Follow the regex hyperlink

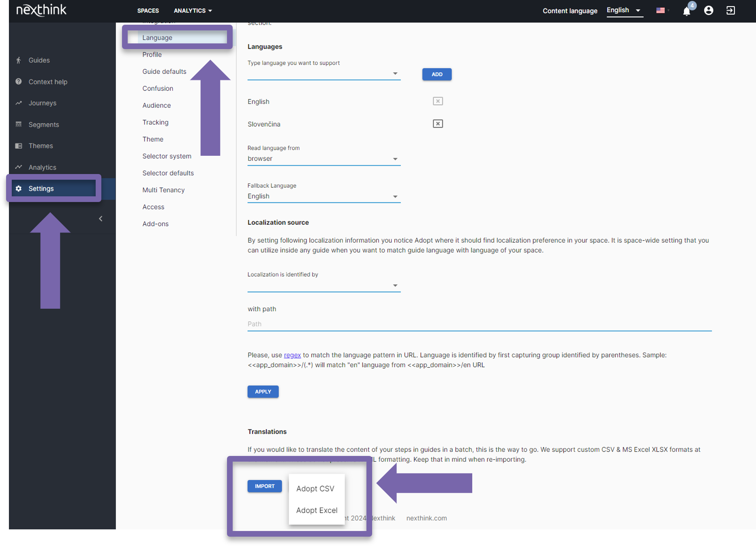point(292,355)
